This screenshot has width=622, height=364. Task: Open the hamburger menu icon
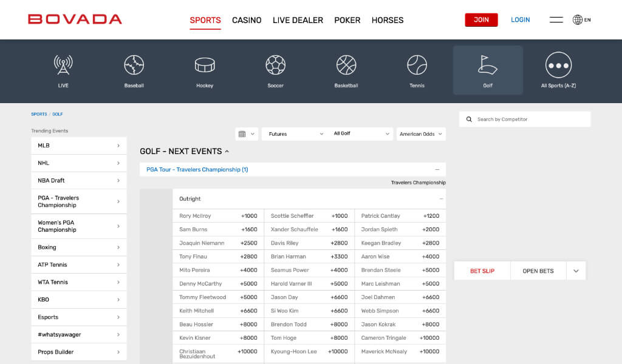coord(556,19)
